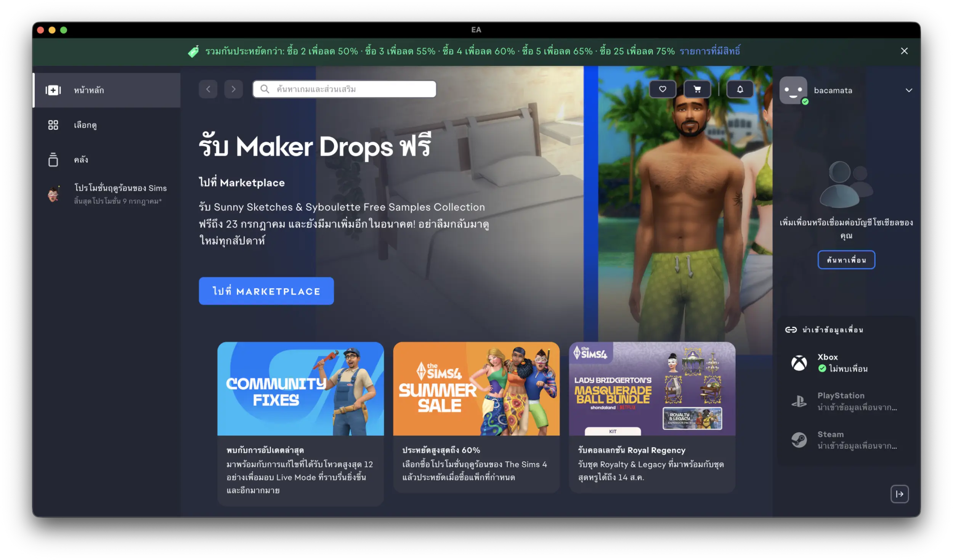Expand the bacamata account dropdown
The image size is (953, 560).
(909, 90)
